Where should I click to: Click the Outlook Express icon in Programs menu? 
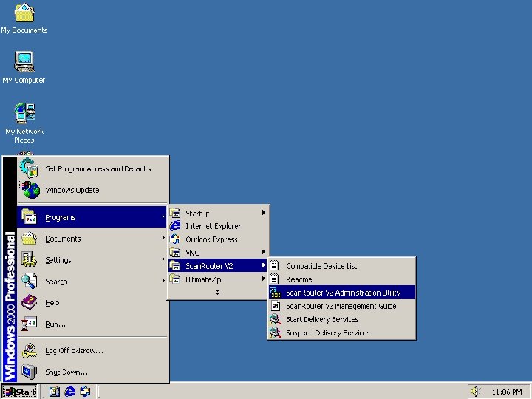(175, 239)
